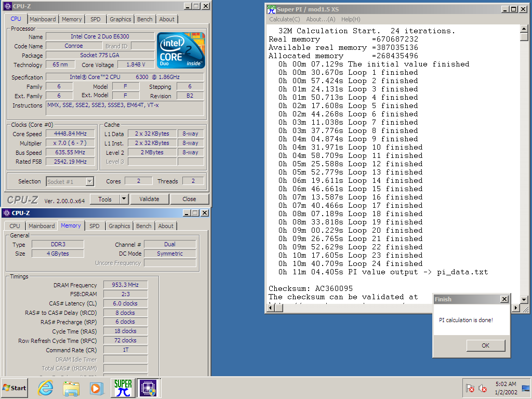Image resolution: width=532 pixels, height=399 pixels.
Task: Open Bench tab in top CPU-Z window
Action: tap(145, 19)
